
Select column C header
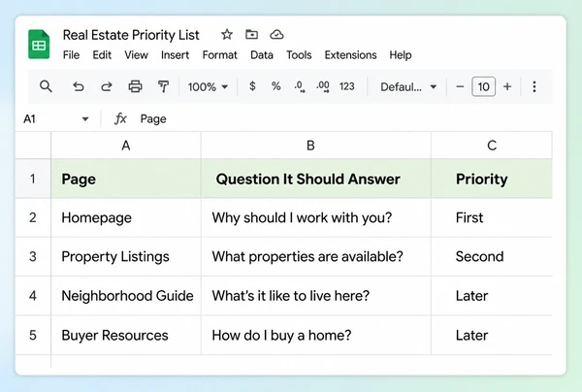492,146
